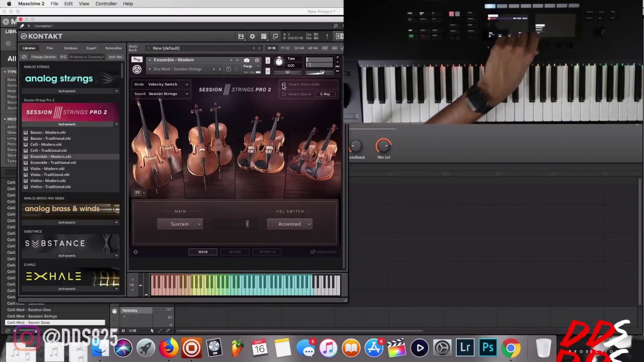Open the Main Sustain articulation dropdown
The width and height of the screenshot is (644, 362).
180,224
